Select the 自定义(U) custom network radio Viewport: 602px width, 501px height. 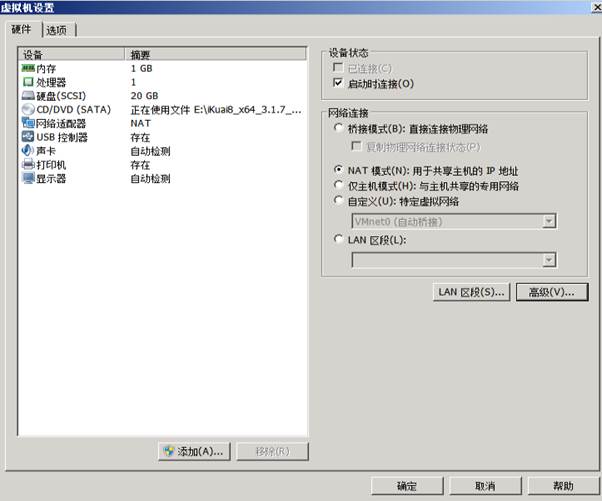(340, 200)
